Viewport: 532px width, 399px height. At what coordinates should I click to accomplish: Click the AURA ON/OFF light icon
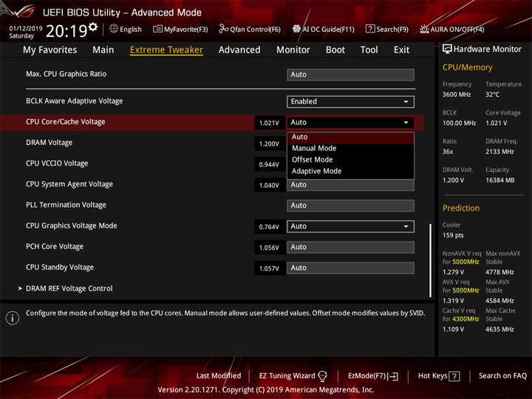pos(424,29)
